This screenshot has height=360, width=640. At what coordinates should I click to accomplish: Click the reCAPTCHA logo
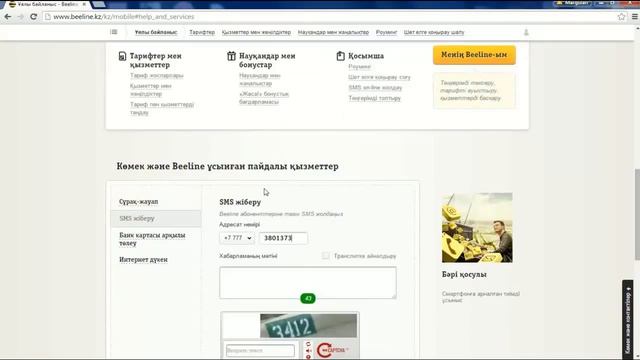click(x=332, y=350)
